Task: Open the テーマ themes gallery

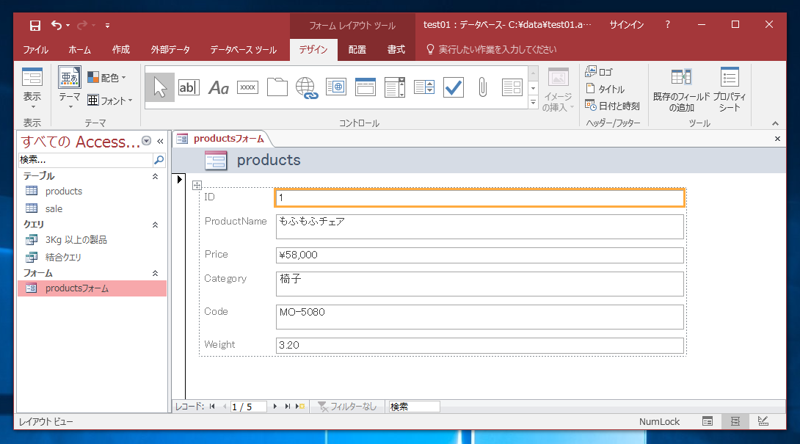Action: 69,88
